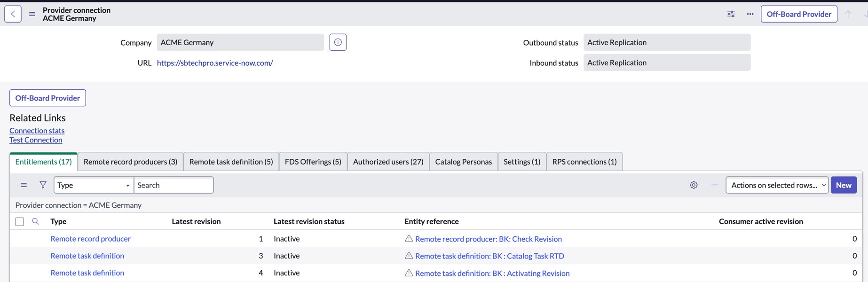
Task: Select the Catalog Personas tab
Action: click(464, 162)
